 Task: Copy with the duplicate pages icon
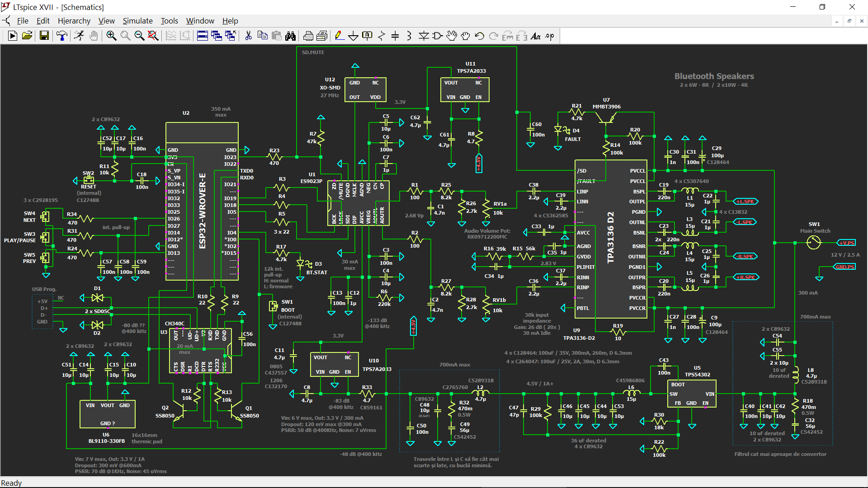tap(262, 36)
